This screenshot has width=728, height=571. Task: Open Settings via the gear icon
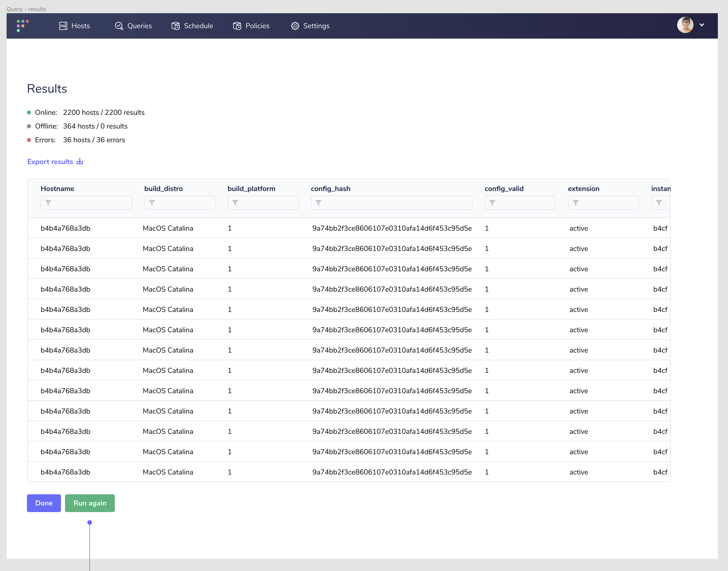[295, 26]
